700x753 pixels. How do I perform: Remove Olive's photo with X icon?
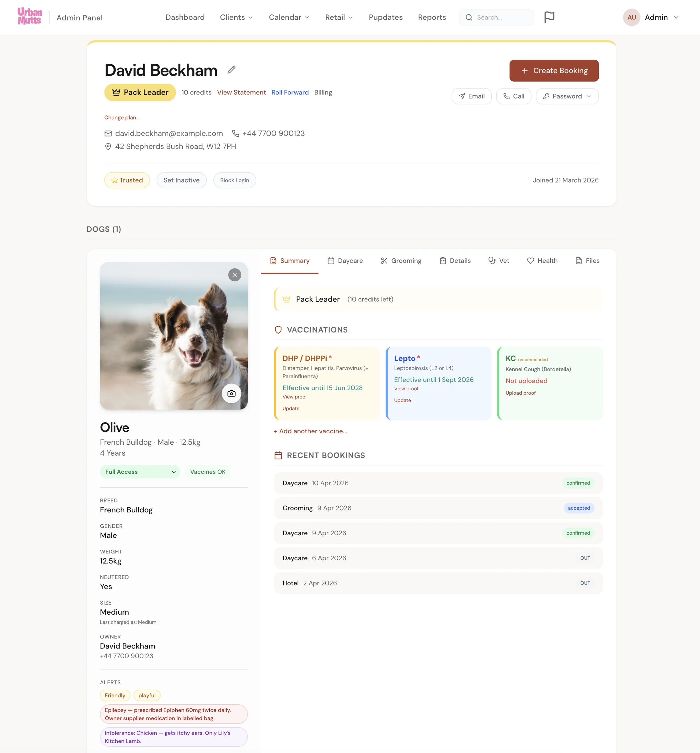[234, 275]
